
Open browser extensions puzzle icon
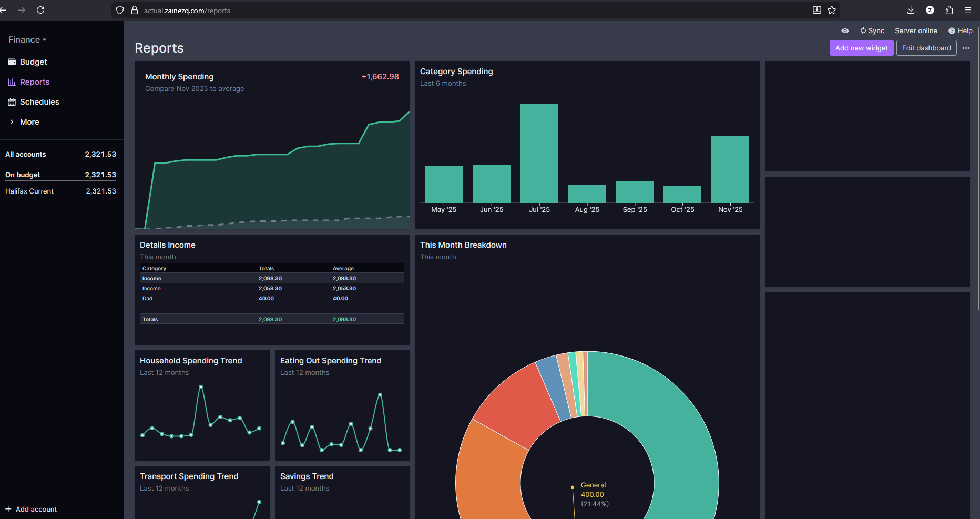coord(949,10)
